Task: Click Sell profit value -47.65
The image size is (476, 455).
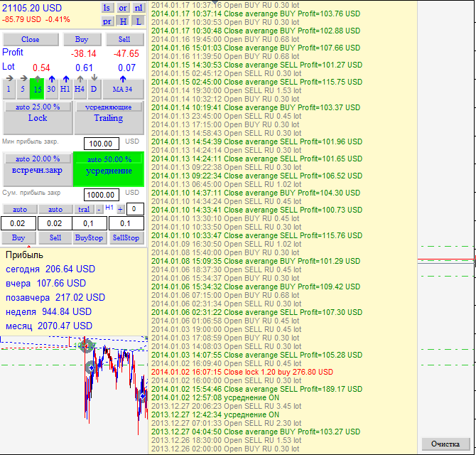Action: pyautogui.click(x=126, y=54)
